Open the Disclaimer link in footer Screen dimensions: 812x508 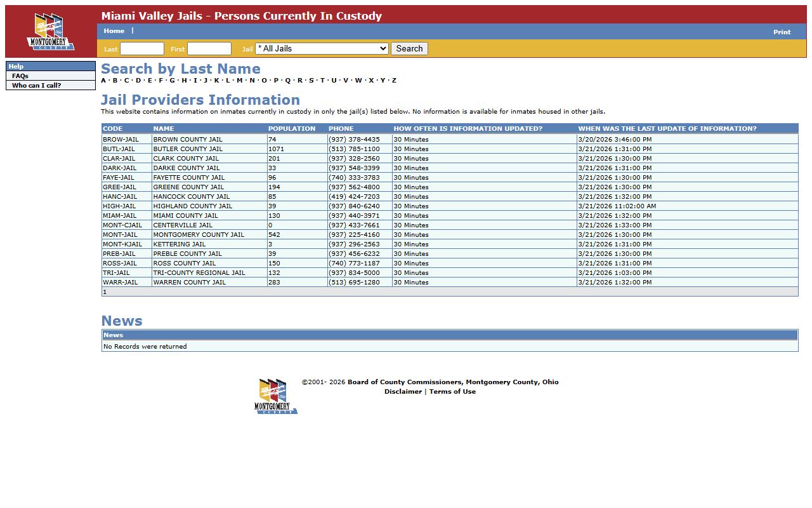click(x=403, y=392)
